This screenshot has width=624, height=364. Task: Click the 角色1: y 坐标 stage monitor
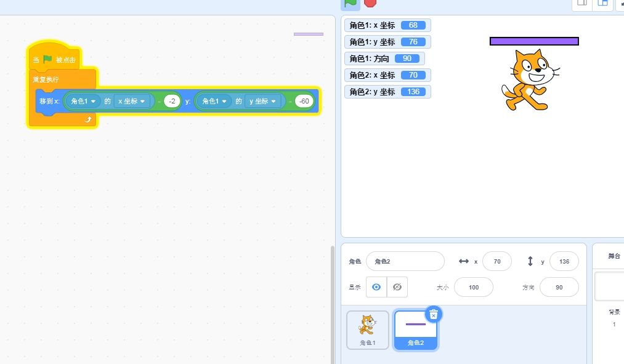click(387, 42)
